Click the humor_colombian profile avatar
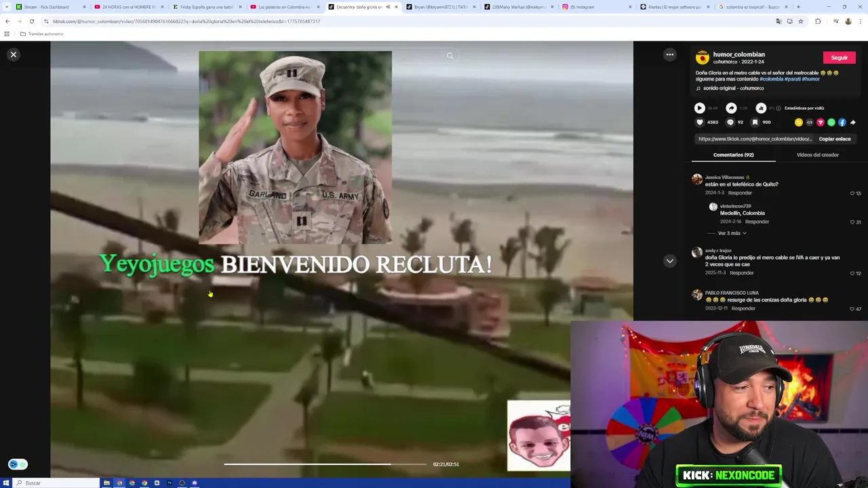 coord(703,57)
